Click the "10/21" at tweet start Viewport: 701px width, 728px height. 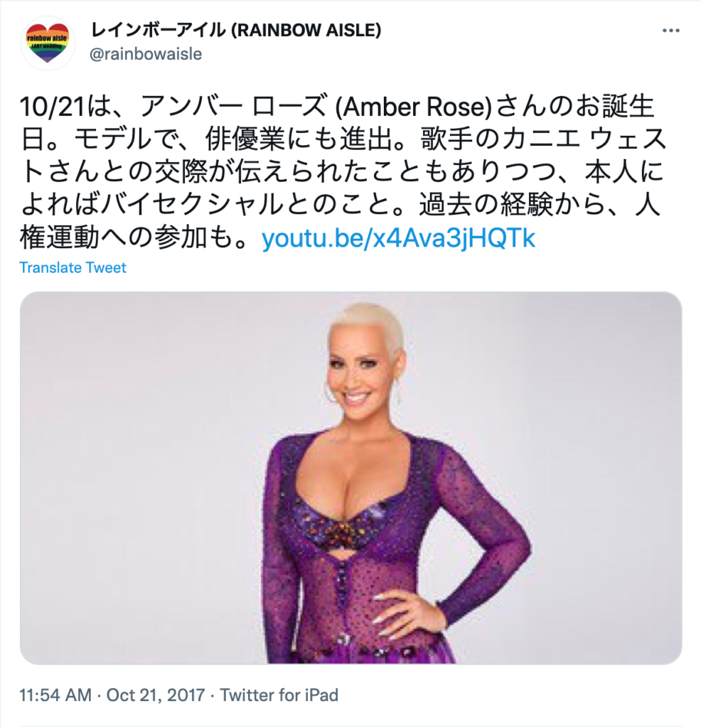[x=53, y=107]
